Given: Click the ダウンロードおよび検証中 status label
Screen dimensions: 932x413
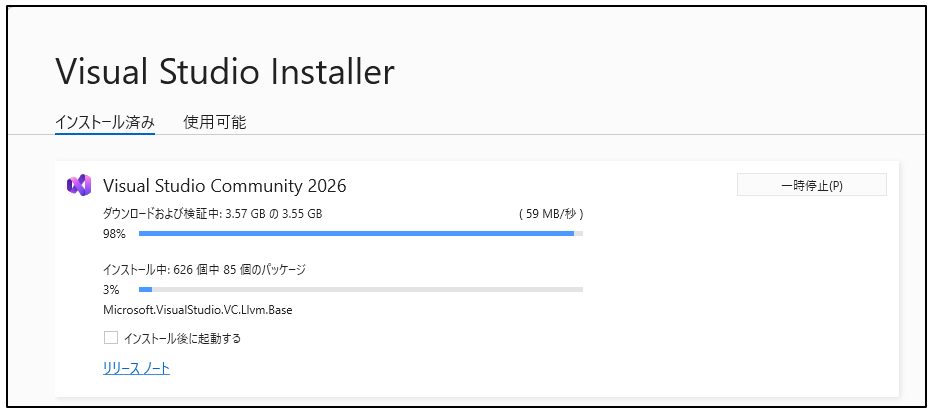Looking at the screenshot, I should point(161,214).
